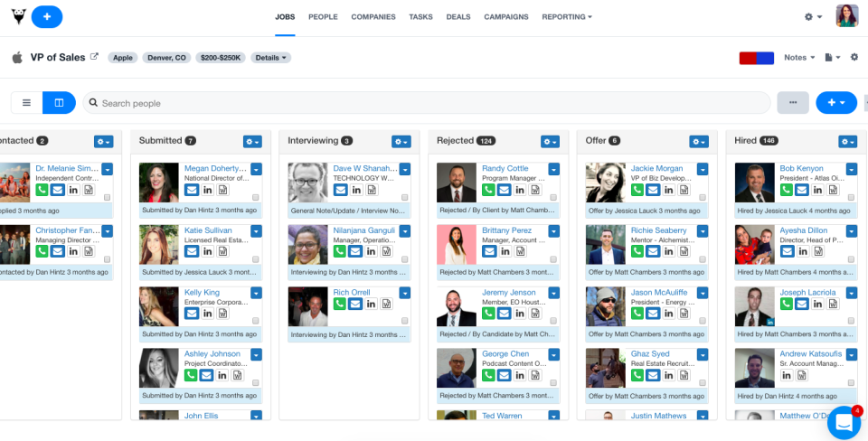This screenshot has height=441, width=868.
Task: Click the blue plus add button at top left
Action: (x=47, y=16)
